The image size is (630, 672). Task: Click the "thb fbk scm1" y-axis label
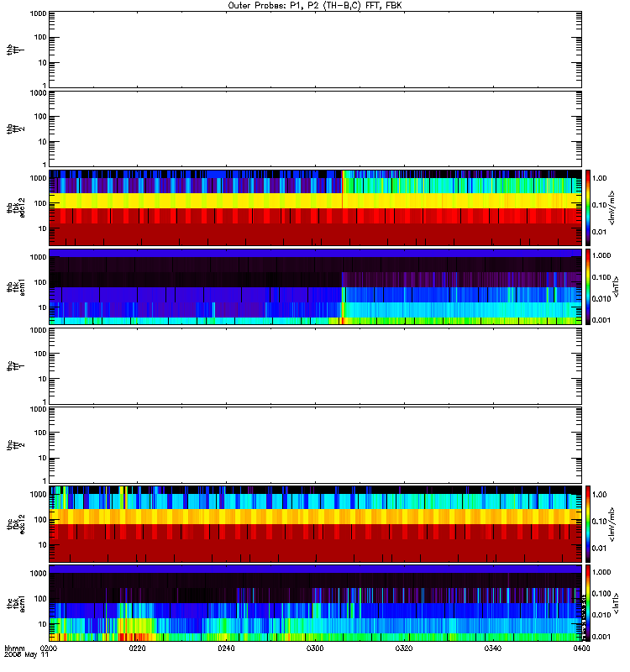tap(16, 286)
